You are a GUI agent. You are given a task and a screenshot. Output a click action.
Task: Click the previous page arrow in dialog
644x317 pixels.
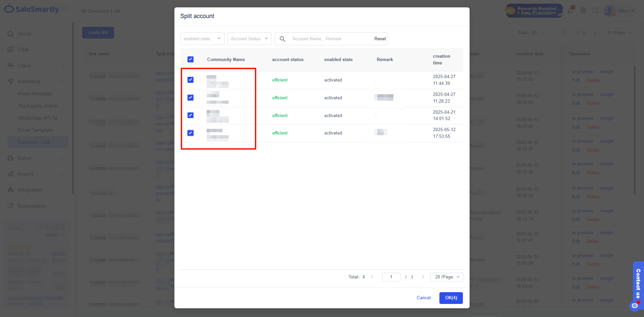[x=372, y=277]
